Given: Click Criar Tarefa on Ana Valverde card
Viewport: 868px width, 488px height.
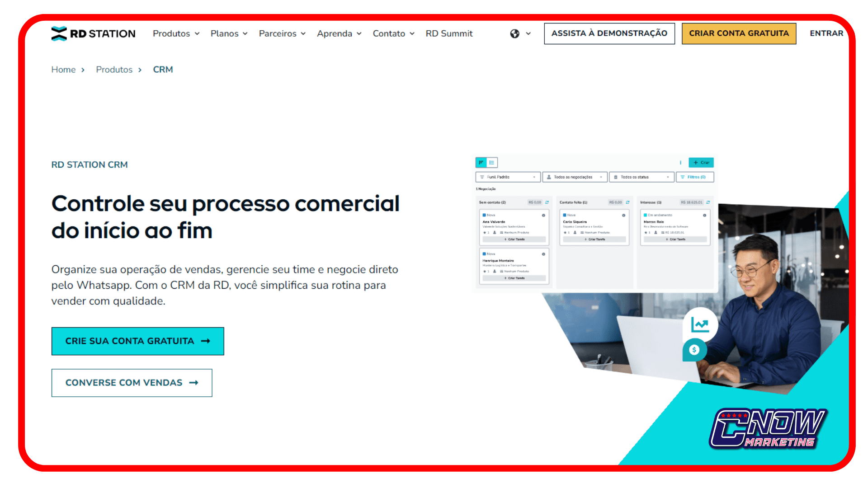Looking at the screenshot, I should 514,239.
